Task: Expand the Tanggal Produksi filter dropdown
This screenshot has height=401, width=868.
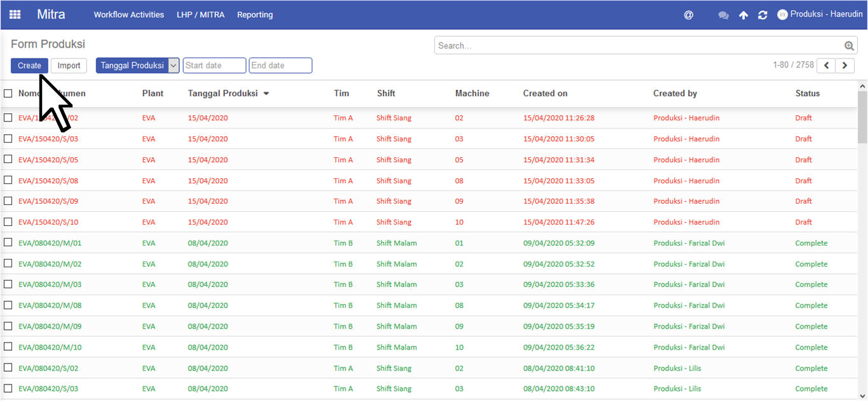Action: (174, 66)
